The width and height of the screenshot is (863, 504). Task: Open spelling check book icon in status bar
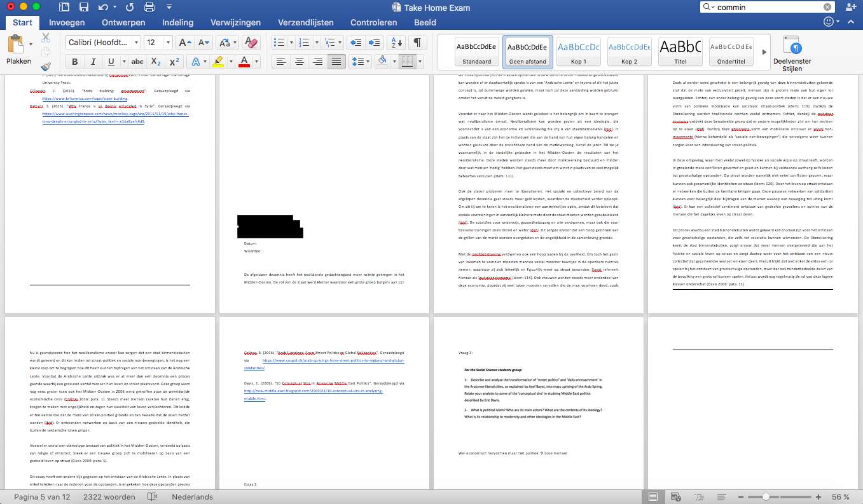tap(151, 496)
